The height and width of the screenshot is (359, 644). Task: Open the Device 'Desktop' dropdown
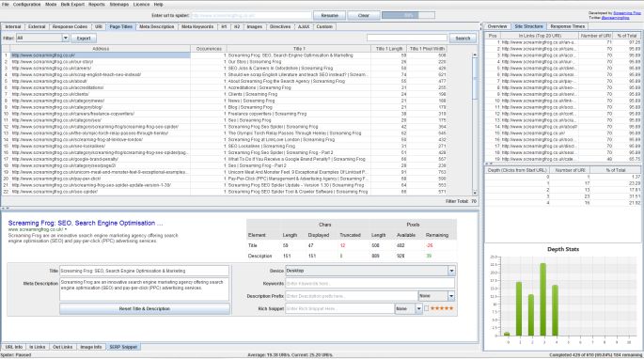[x=370, y=271]
